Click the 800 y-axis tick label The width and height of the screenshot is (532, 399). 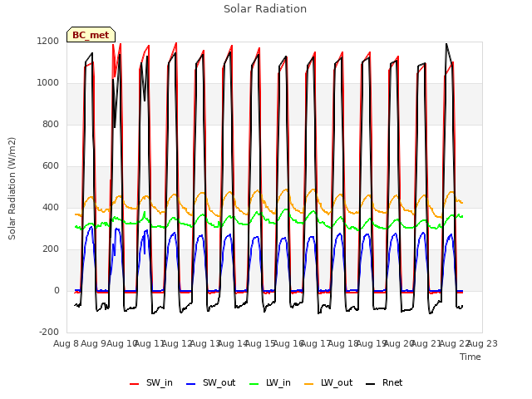[x=51, y=124]
